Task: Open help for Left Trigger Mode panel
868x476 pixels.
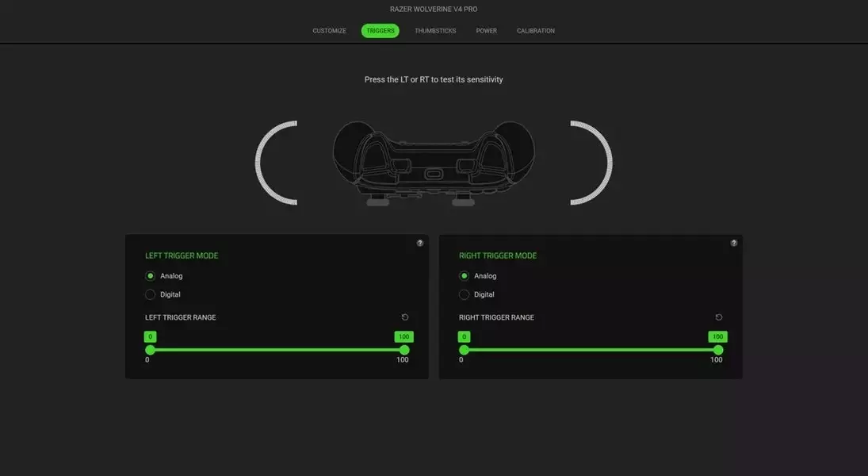Action: (420, 244)
